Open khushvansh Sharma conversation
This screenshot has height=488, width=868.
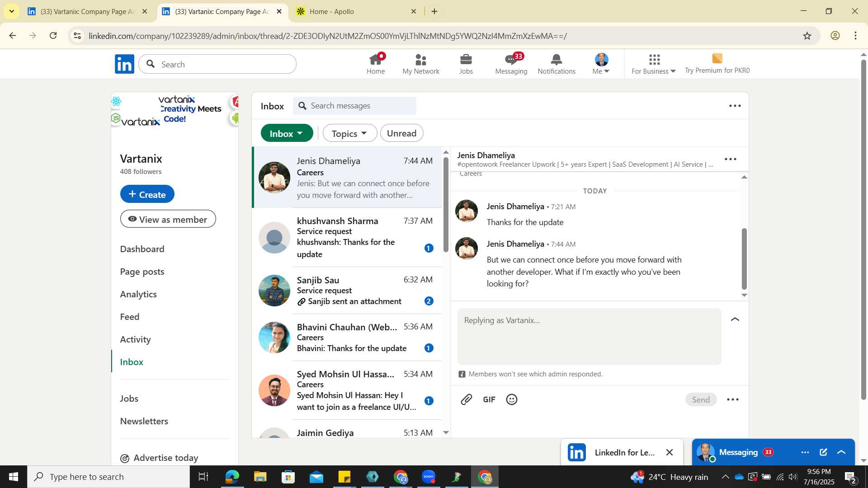(x=347, y=237)
